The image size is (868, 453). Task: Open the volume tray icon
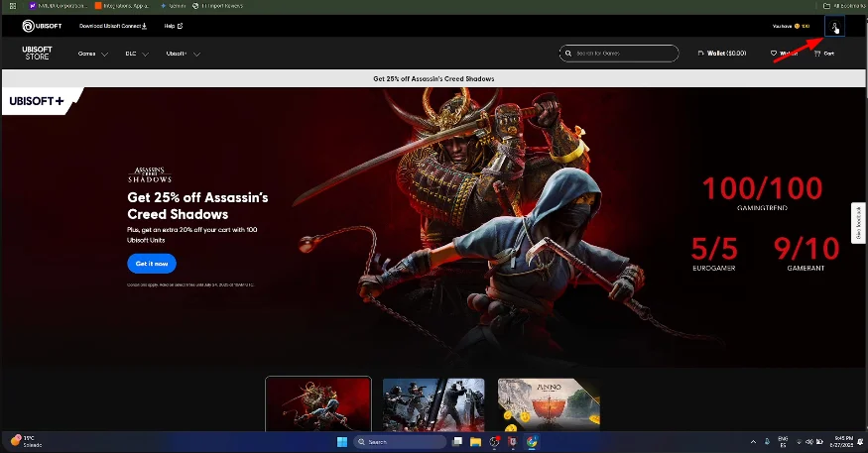tap(809, 441)
